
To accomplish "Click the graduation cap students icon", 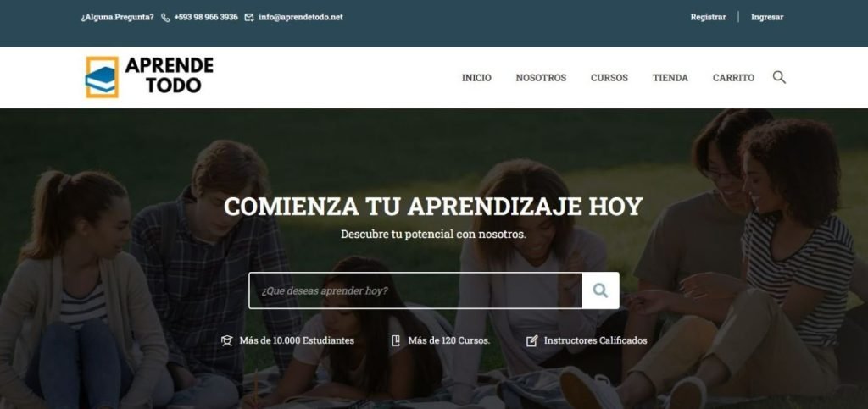I will tap(226, 340).
